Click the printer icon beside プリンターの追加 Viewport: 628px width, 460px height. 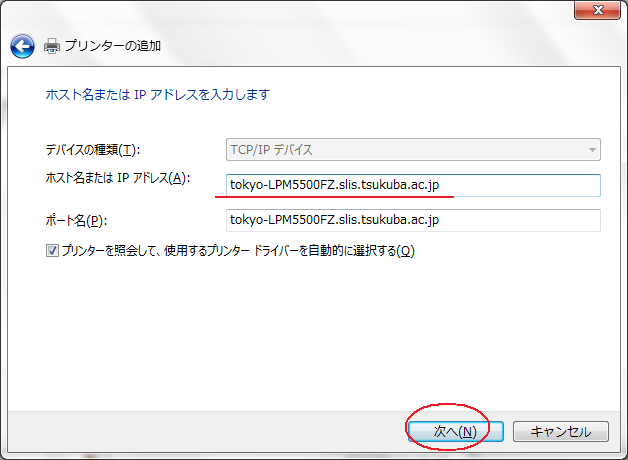tap(52, 46)
